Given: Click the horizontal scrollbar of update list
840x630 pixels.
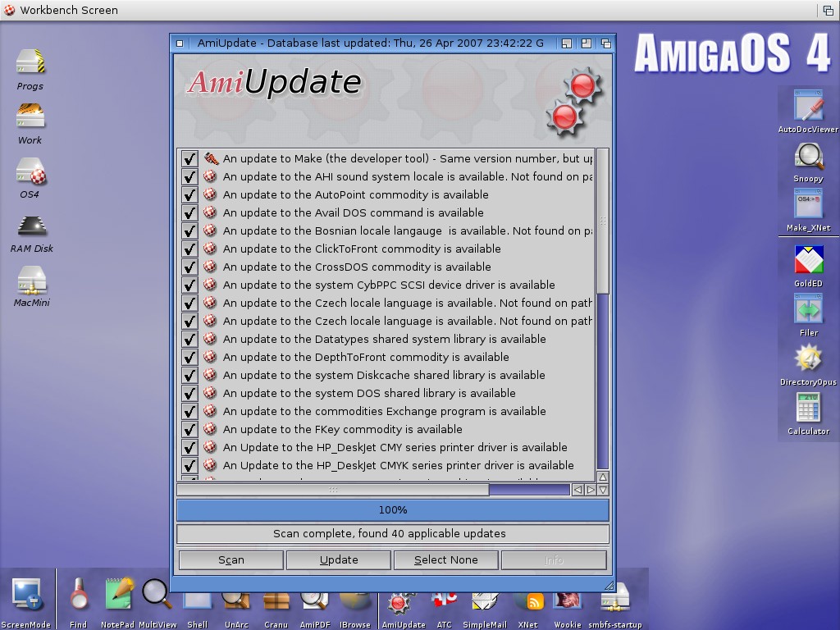Looking at the screenshot, I should tap(333, 490).
